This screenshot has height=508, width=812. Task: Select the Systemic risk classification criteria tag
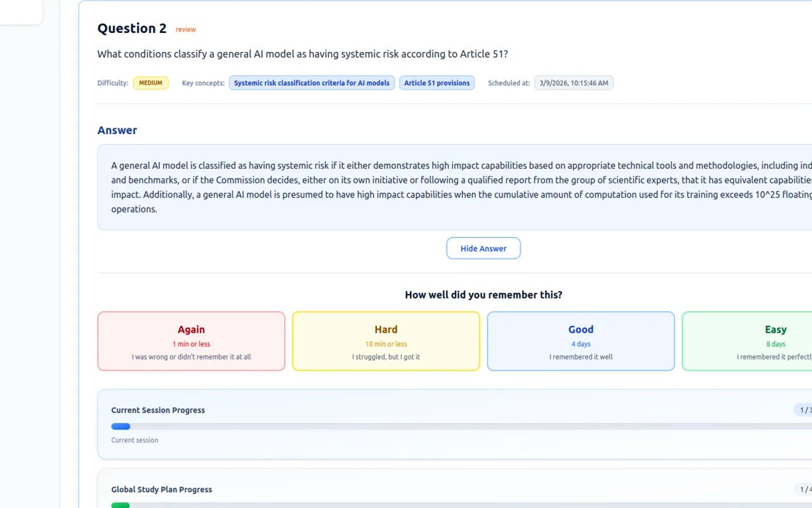pos(311,83)
